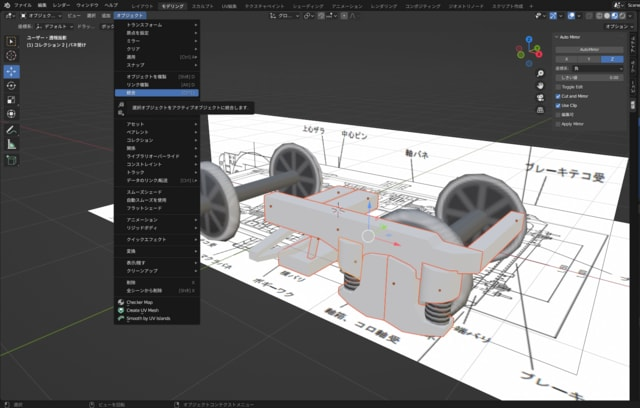Screen dimensions: 640x408
Task: Select the Cursor tool in left toolbar
Action: (x=11, y=56)
